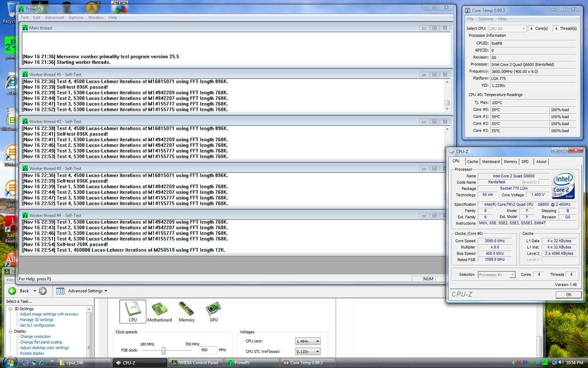Open CPU core voltage dropdown

308,341
